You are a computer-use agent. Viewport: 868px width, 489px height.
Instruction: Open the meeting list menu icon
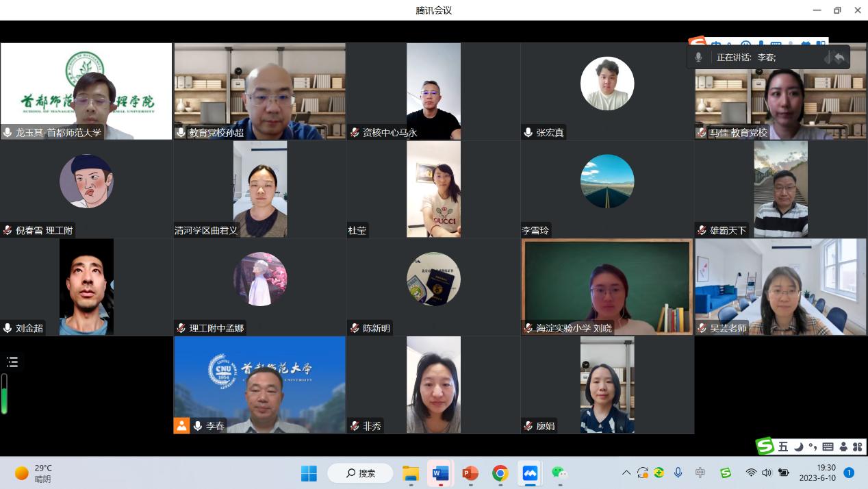(12, 362)
